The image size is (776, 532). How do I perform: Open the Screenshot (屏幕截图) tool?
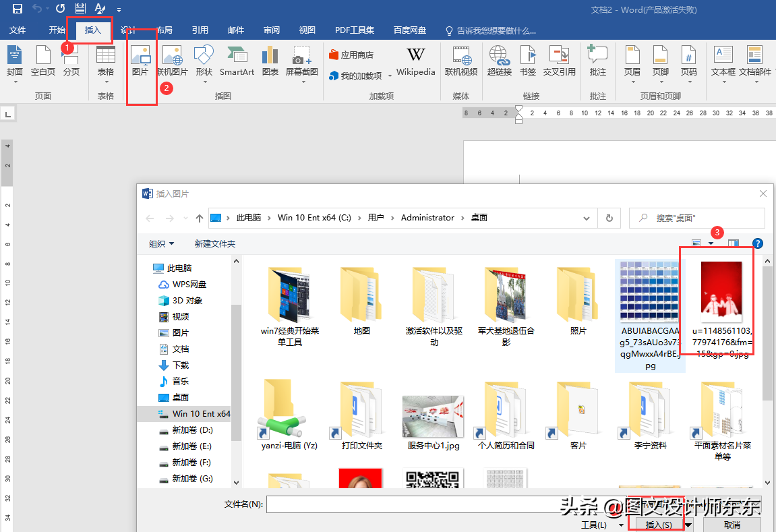click(x=302, y=63)
